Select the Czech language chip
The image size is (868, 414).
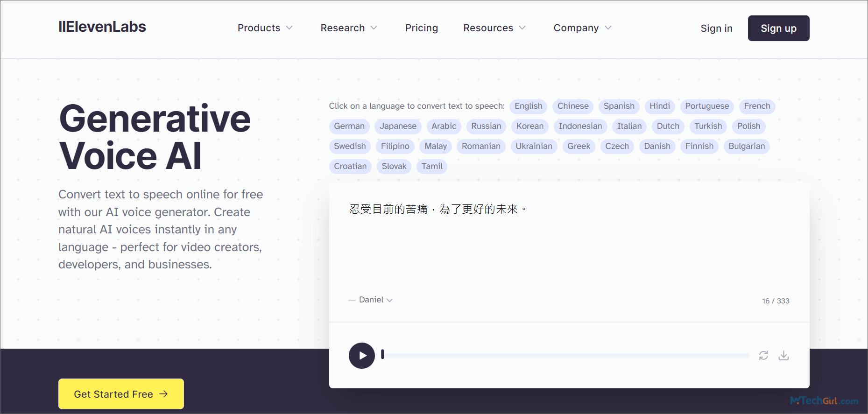[x=617, y=147]
